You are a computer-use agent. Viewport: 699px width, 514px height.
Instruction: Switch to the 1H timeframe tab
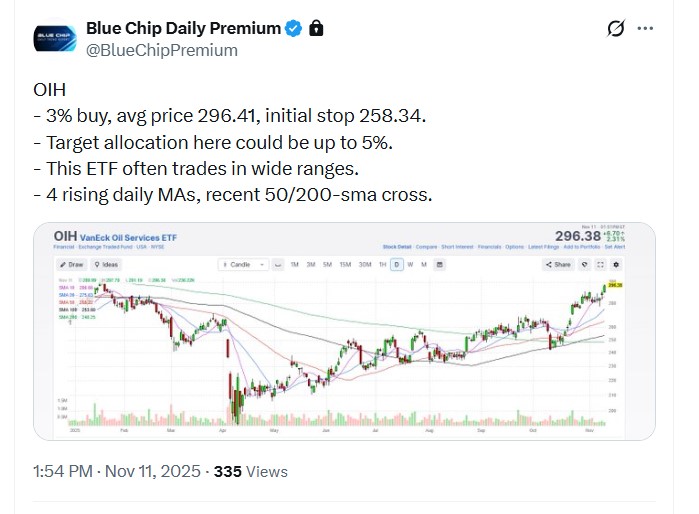(381, 265)
